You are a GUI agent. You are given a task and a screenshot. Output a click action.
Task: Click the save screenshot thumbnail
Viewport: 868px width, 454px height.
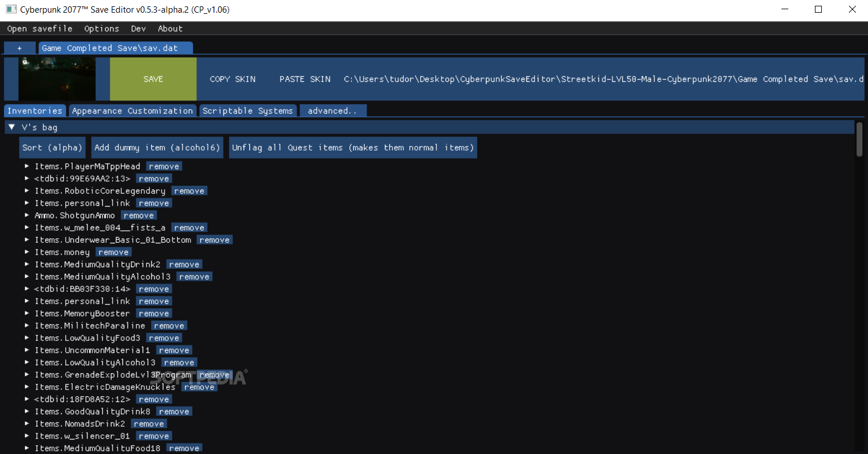[57, 79]
